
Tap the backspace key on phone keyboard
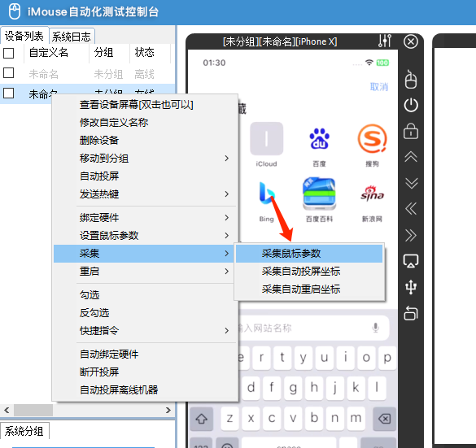[384, 419]
